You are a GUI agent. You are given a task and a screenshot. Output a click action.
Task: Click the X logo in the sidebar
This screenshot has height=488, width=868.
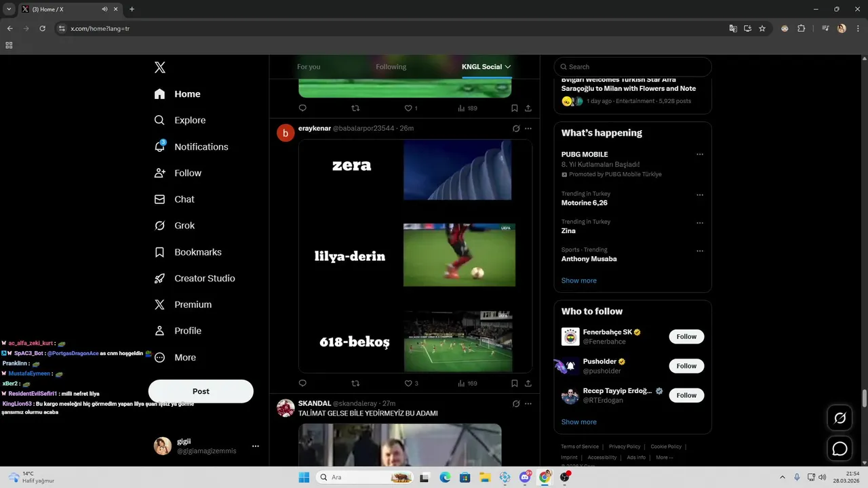click(x=159, y=67)
